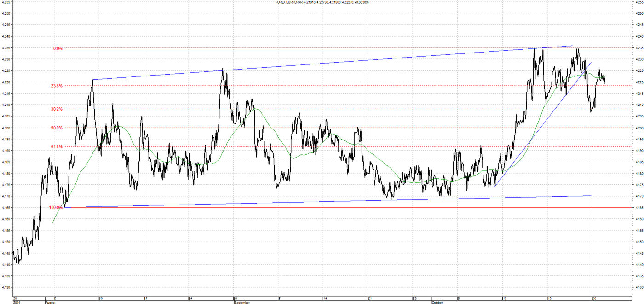The height and width of the screenshot is (304, 644).
Task: Click the 4.245 value on left price axis
Action: (6, 25)
